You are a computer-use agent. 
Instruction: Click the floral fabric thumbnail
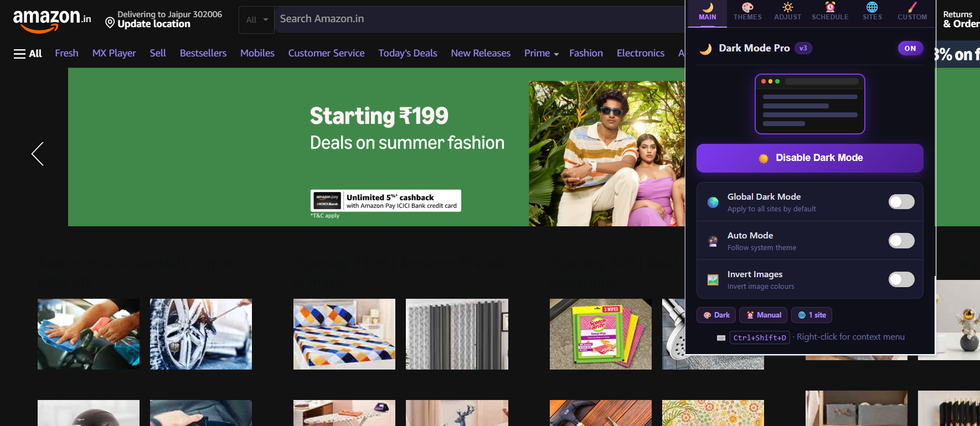713,413
